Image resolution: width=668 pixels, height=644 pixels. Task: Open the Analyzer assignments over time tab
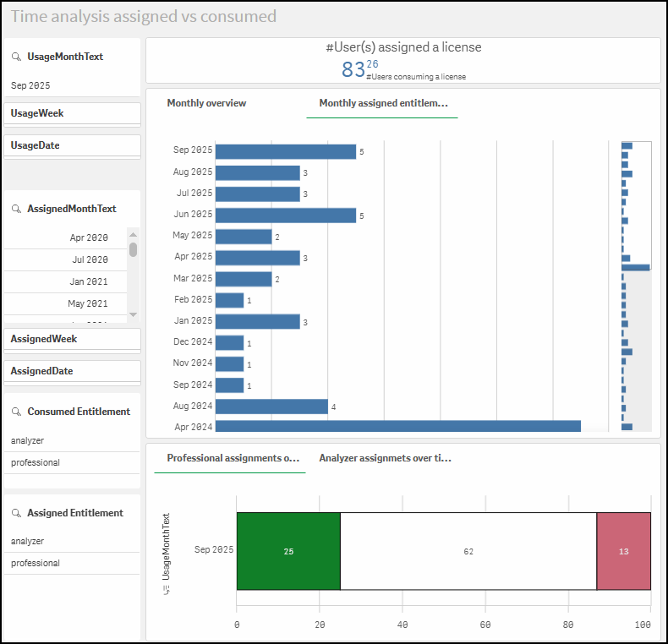[x=385, y=458]
